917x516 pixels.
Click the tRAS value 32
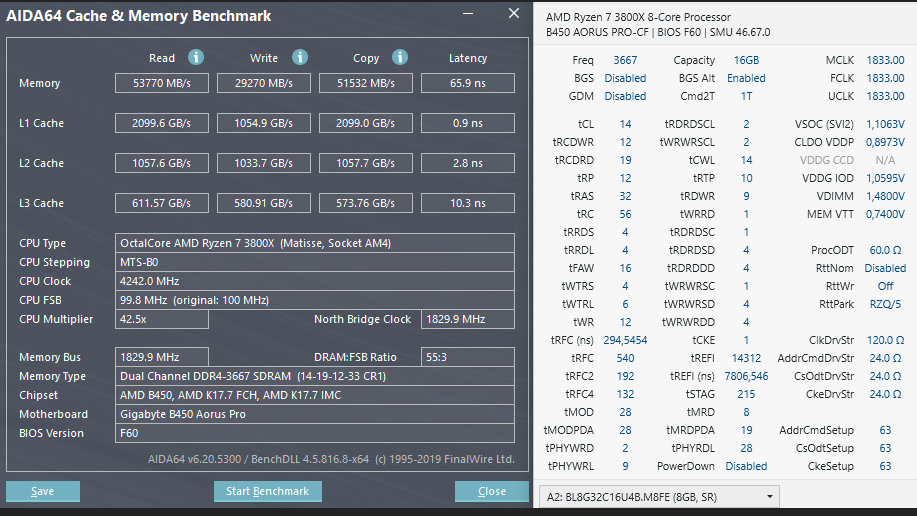[x=625, y=196]
